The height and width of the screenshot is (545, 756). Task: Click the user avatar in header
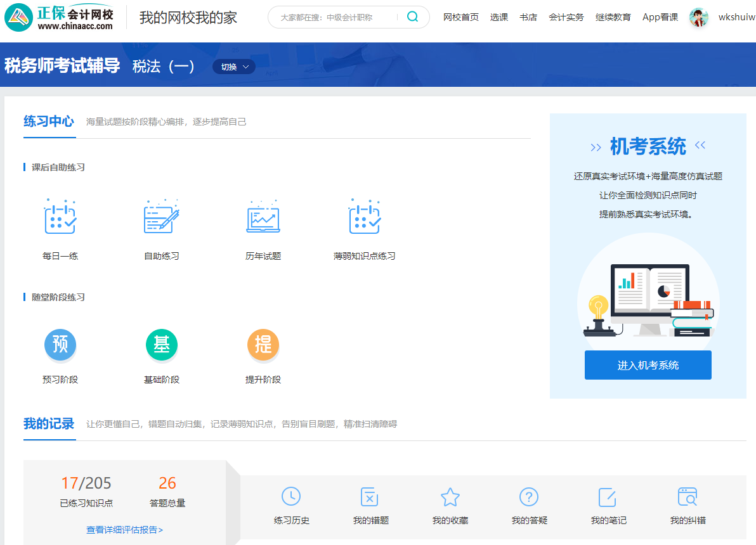point(698,17)
